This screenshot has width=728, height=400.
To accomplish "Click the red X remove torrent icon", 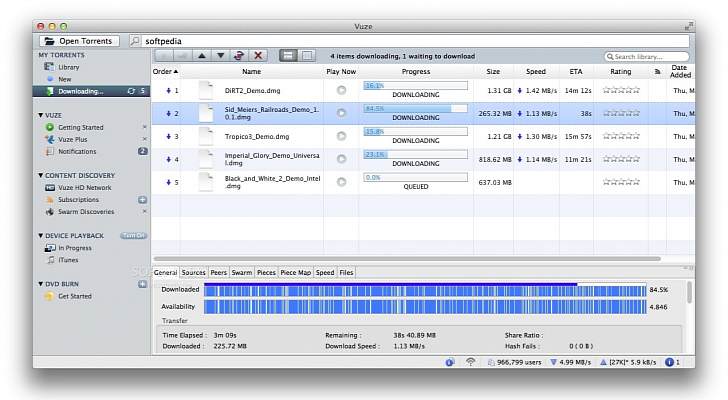I will point(258,56).
